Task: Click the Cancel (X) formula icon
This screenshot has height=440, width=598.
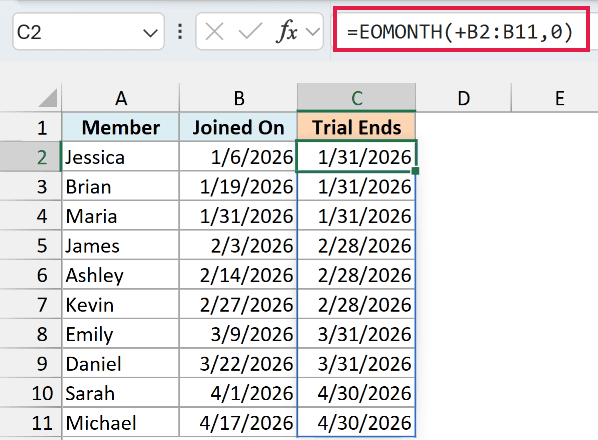Action: pos(214,32)
